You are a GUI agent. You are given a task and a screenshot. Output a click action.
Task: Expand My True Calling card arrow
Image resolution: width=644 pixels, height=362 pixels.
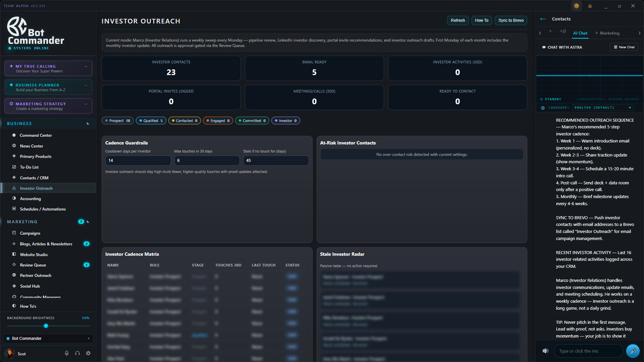[86, 66]
